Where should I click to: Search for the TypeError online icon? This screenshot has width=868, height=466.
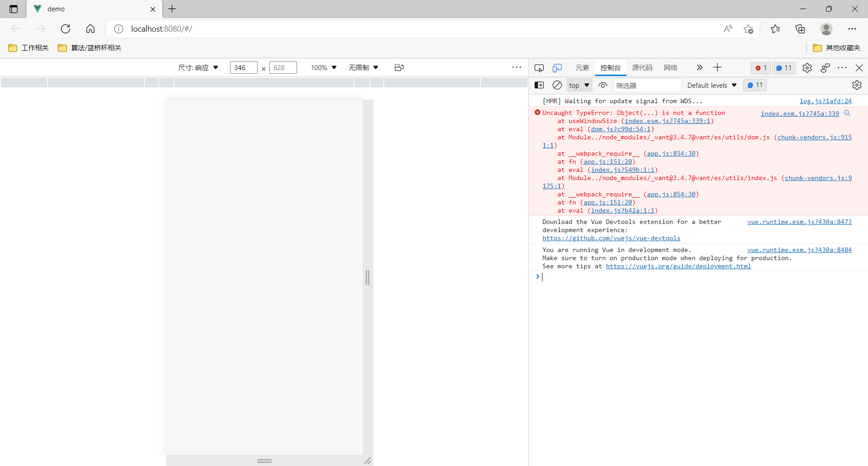[847, 113]
